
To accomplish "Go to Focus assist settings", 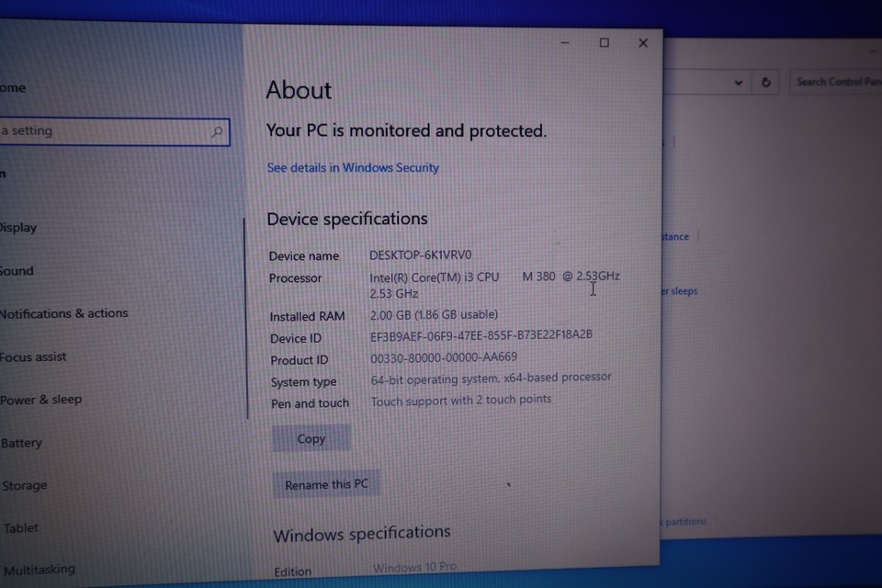I will point(33,356).
